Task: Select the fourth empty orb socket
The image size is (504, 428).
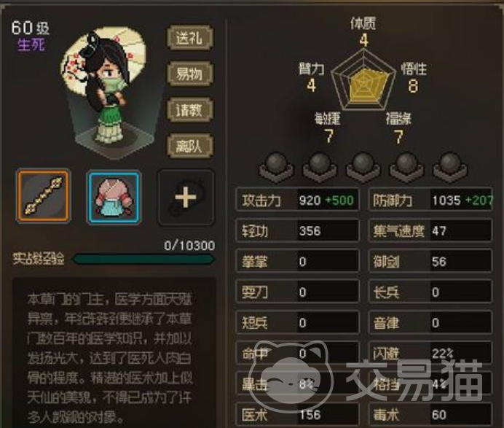Action: coord(406,167)
